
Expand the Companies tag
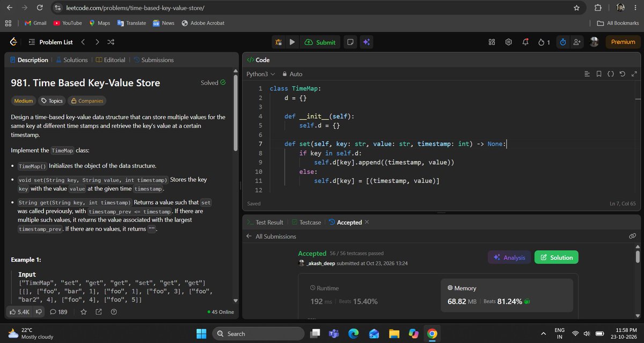click(87, 101)
